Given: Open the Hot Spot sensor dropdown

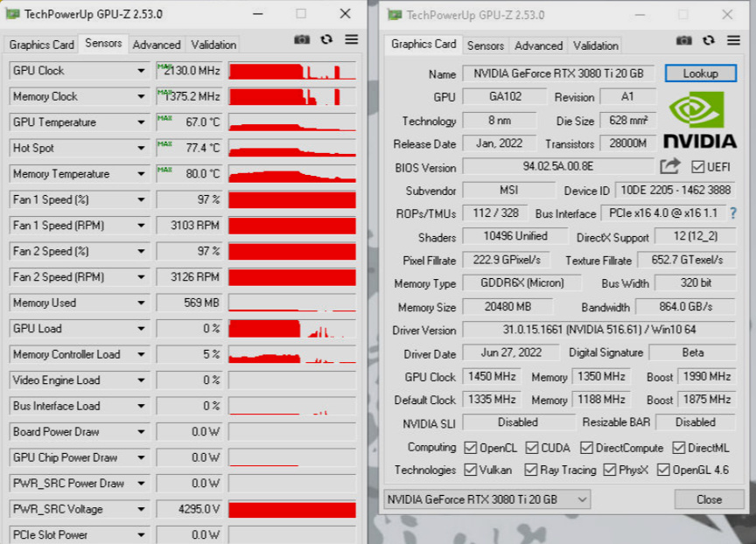Looking at the screenshot, I should pyautogui.click(x=141, y=148).
